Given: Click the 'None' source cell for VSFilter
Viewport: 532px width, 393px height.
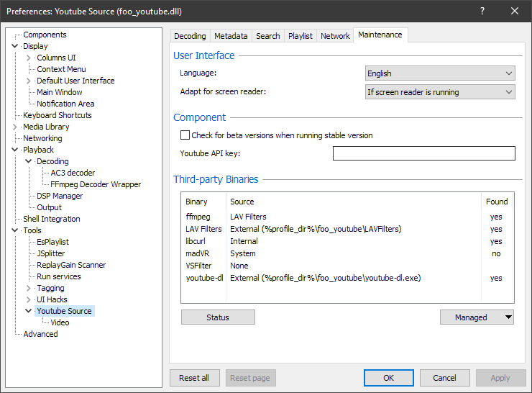Looking at the screenshot, I should [x=239, y=266].
